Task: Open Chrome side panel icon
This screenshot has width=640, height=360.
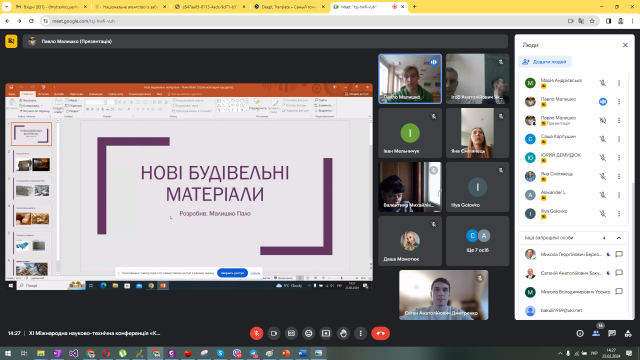Action: pyautogui.click(x=608, y=21)
